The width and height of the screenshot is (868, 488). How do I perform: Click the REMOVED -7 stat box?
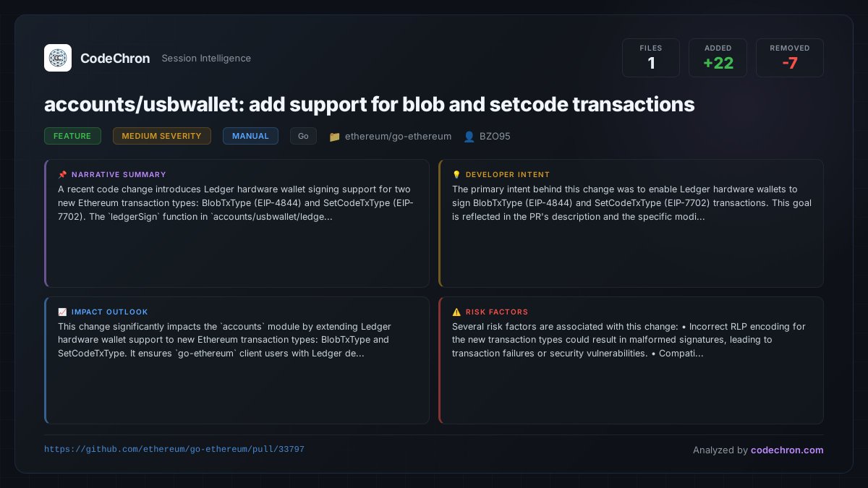pos(790,58)
